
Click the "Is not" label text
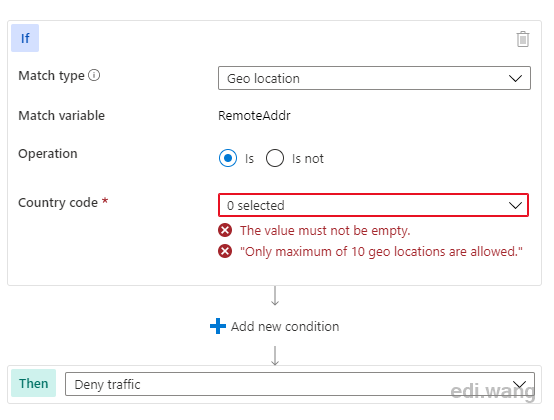pyautogui.click(x=308, y=159)
